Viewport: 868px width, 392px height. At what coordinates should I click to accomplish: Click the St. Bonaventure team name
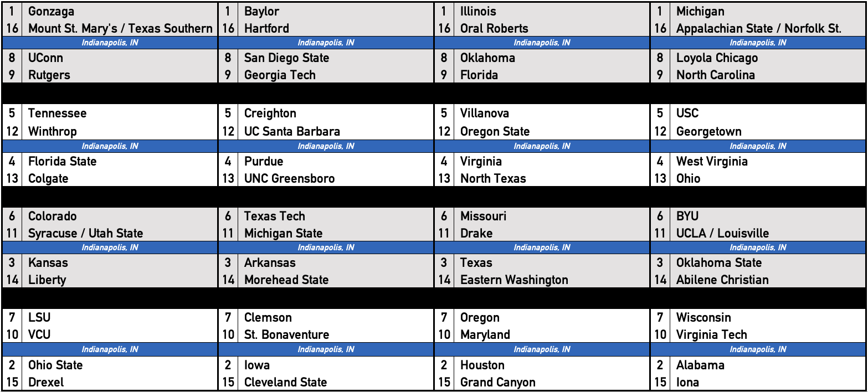point(286,335)
